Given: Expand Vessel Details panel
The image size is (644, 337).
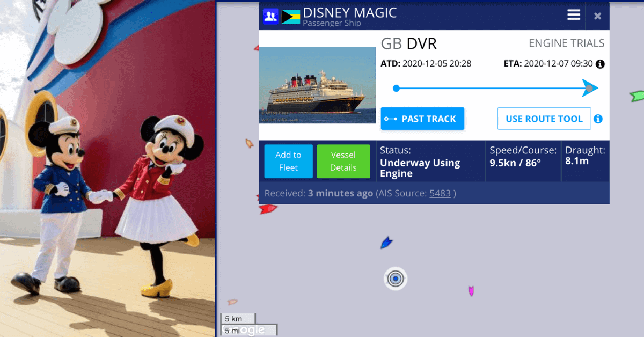Looking at the screenshot, I should click(x=343, y=161).
